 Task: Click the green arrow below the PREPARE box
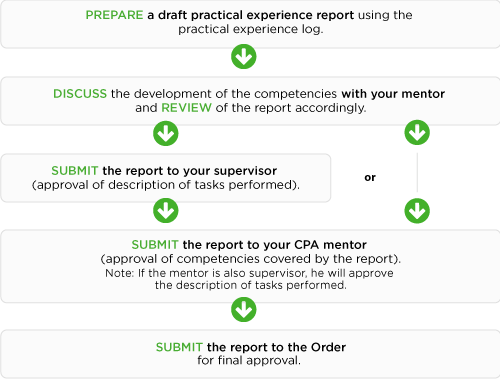[244, 56]
